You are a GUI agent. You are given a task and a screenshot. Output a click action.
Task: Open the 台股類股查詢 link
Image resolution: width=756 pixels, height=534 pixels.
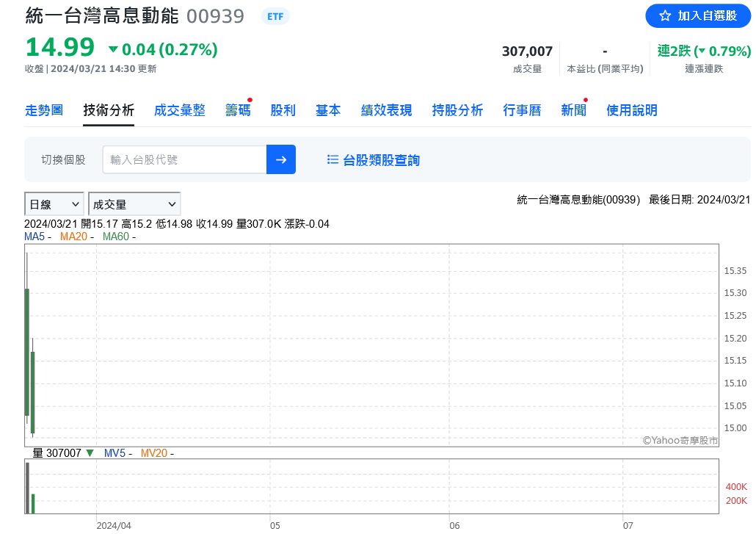[382, 160]
